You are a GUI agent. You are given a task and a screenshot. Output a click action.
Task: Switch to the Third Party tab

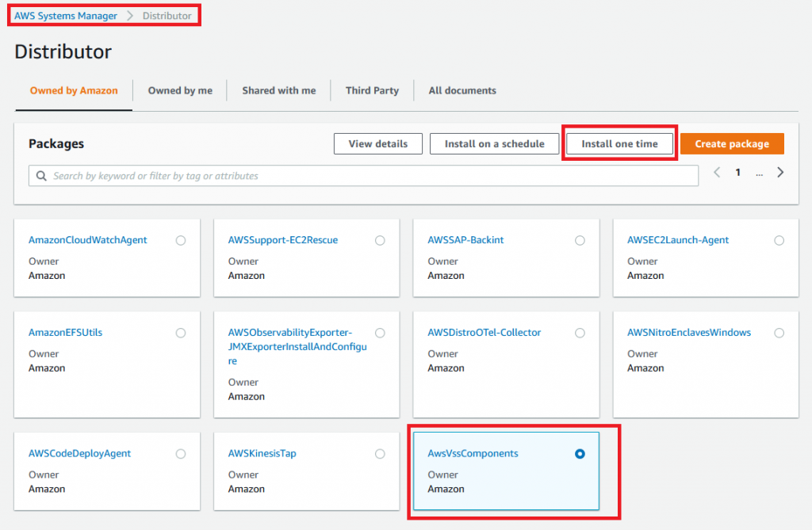point(372,90)
